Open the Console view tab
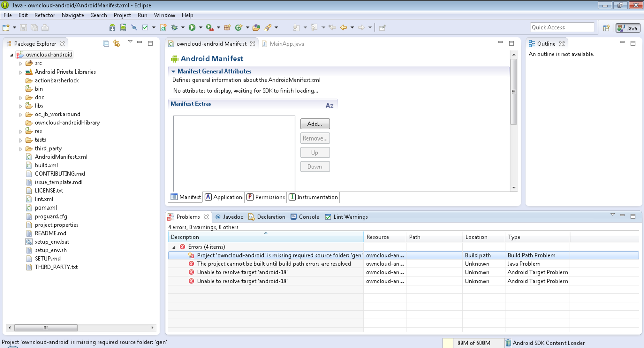 (x=305, y=217)
